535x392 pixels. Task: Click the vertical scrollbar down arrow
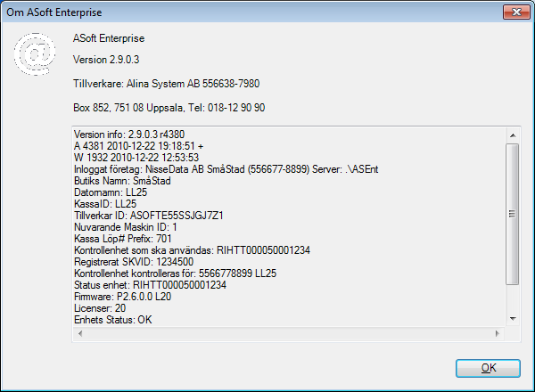(x=513, y=319)
